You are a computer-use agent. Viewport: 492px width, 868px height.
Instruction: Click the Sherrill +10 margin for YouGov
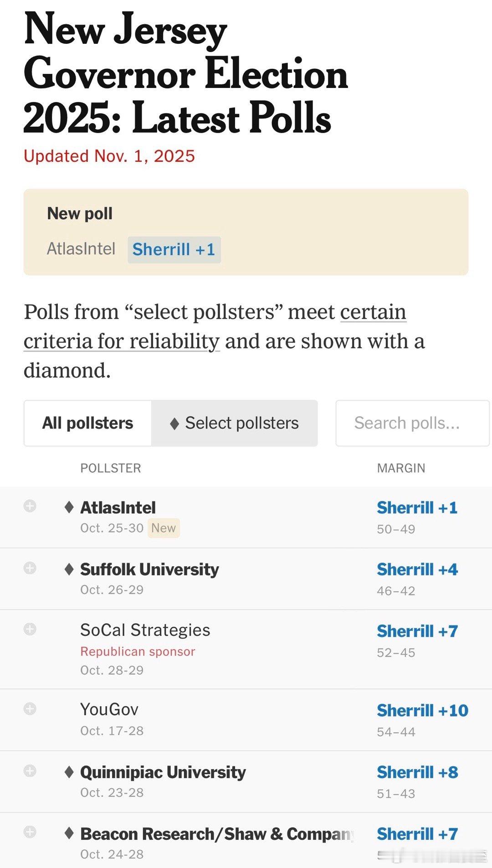(422, 710)
